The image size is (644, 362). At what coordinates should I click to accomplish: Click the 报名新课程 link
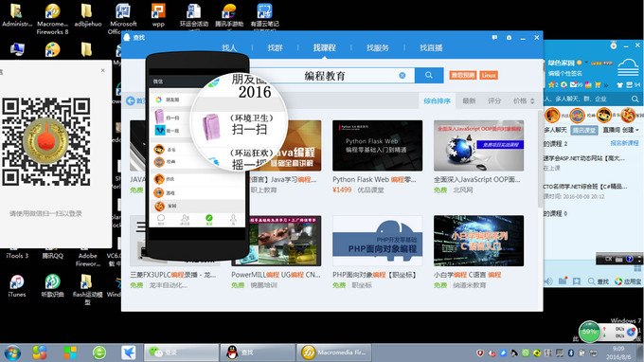point(624,143)
